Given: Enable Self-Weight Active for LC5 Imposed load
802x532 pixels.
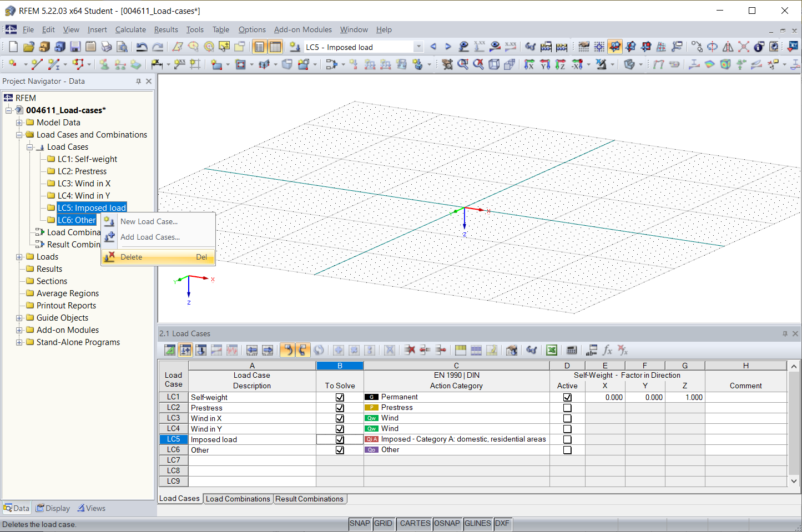Looking at the screenshot, I should (x=567, y=439).
